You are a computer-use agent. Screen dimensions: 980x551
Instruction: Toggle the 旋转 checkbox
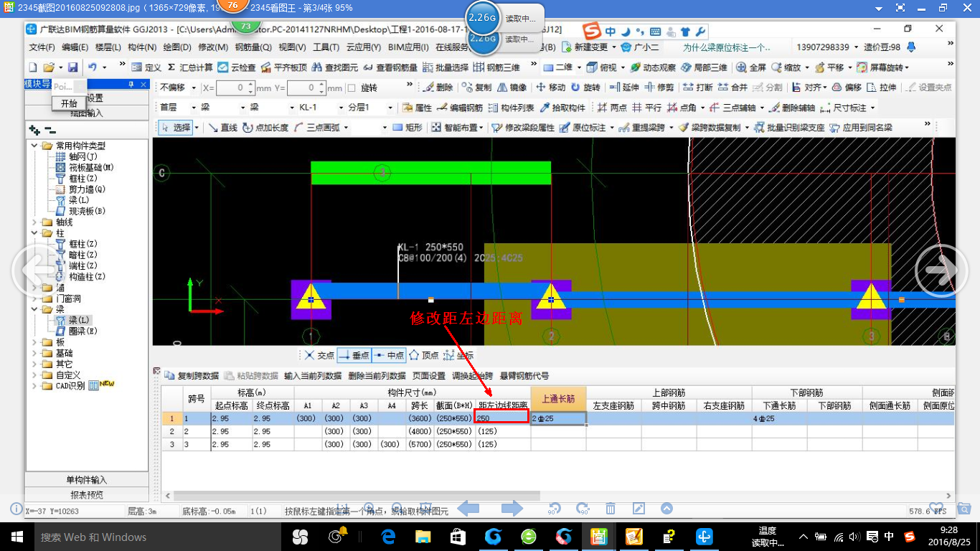click(352, 88)
